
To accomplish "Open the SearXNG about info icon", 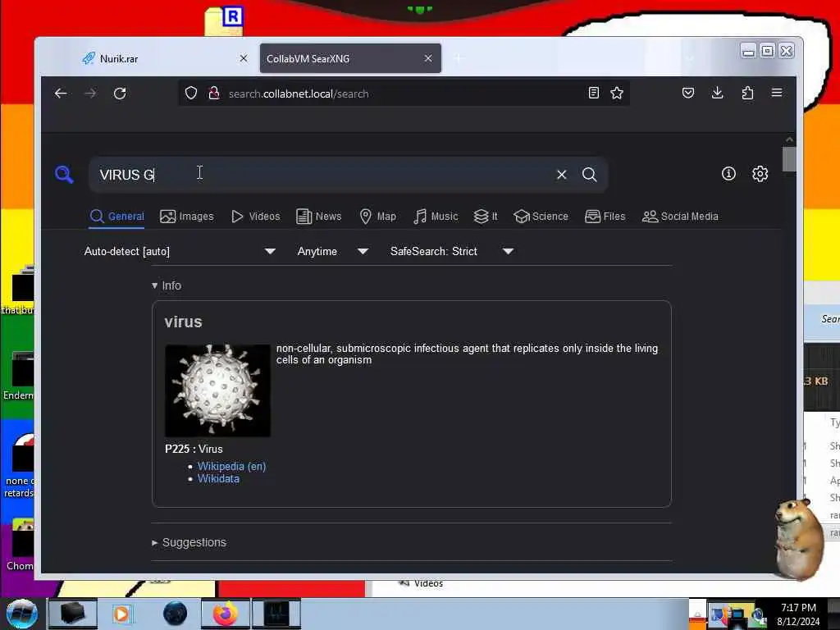I will (728, 174).
